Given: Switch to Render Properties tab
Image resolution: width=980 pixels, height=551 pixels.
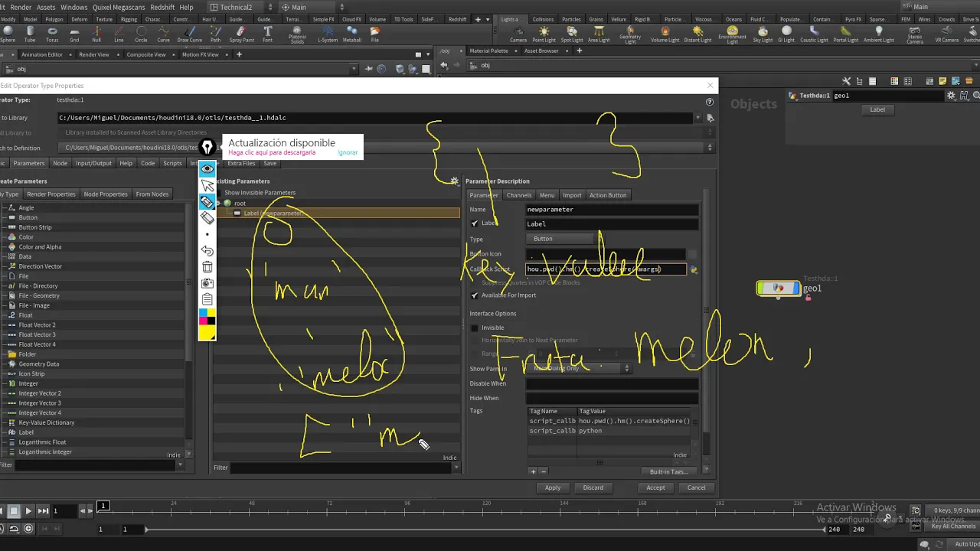Looking at the screenshot, I should tap(51, 194).
